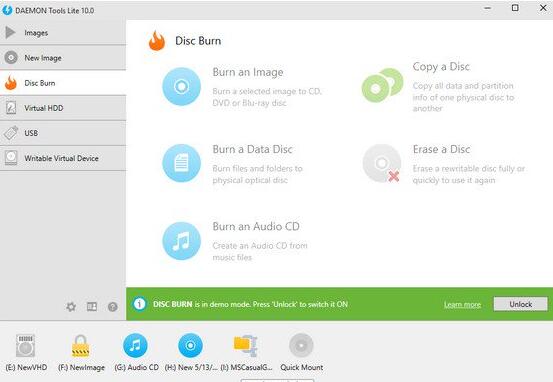Click the DAEMON Tools Lite 10.0 title text

[x=55, y=11]
